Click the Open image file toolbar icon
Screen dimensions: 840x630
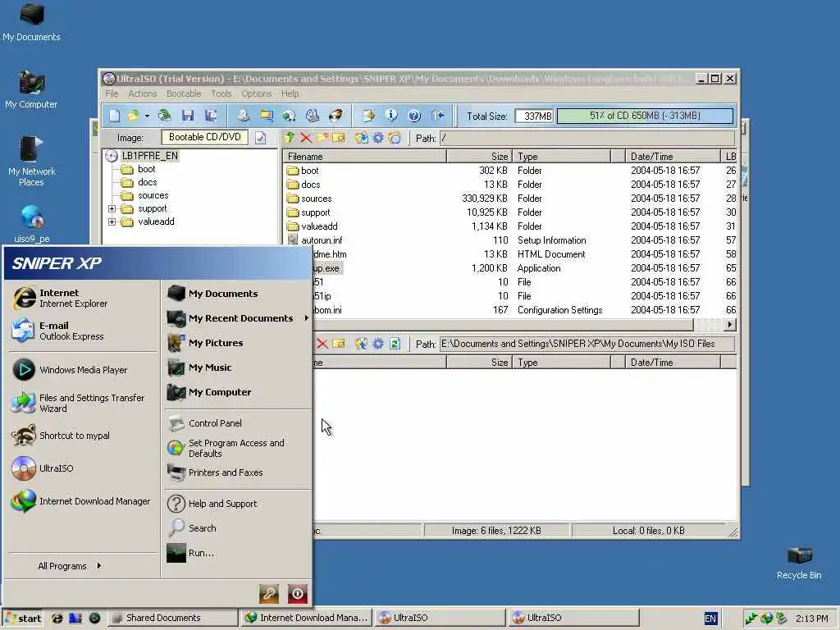133,116
